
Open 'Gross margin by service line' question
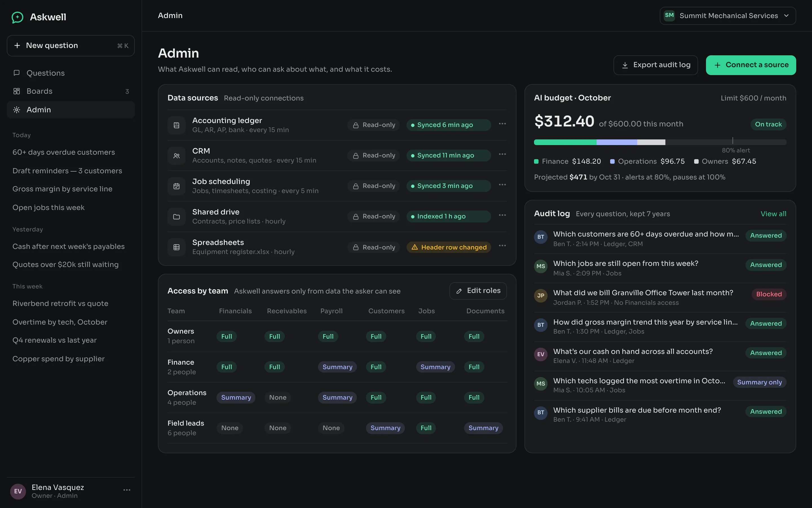(62, 189)
